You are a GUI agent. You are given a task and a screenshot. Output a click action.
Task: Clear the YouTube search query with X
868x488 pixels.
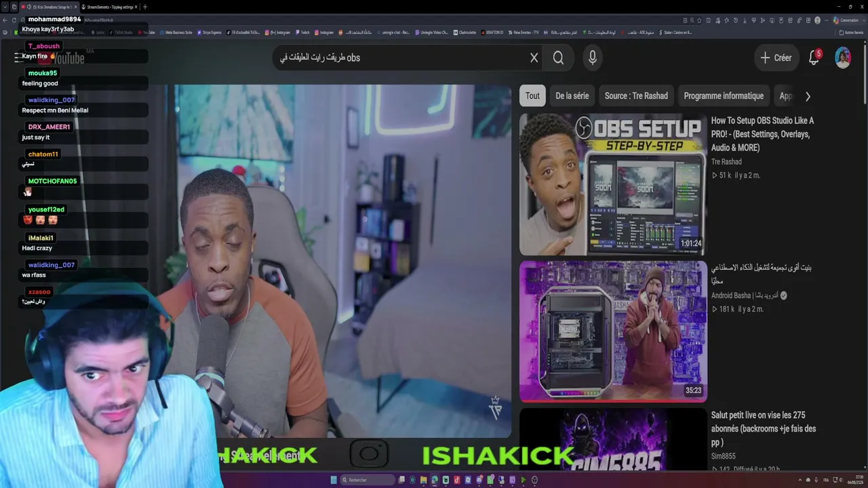pyautogui.click(x=534, y=58)
